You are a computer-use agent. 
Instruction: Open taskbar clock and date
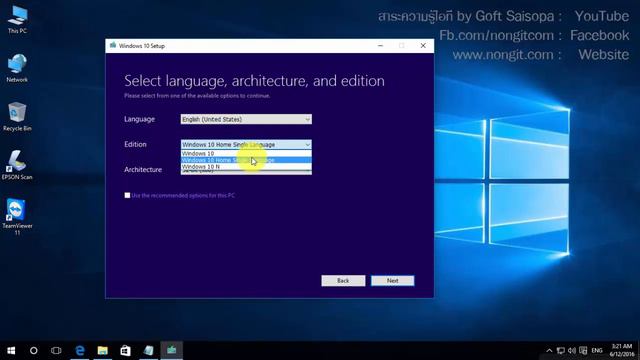point(622,350)
